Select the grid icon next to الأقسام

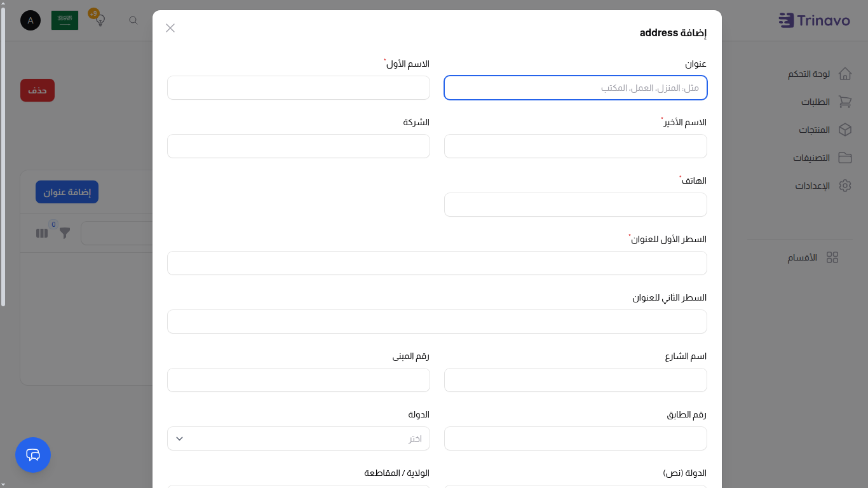click(x=833, y=257)
